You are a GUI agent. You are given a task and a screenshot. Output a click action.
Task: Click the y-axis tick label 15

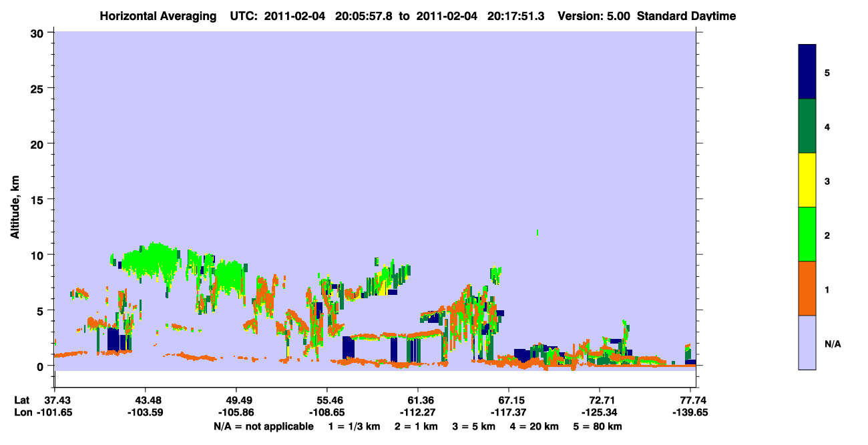[x=38, y=199]
